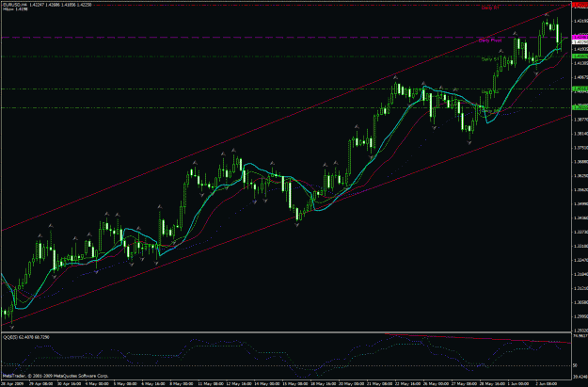Click the 28 Apr 2009 date label
Viewport: 588px width, 387px height.
coord(11,384)
